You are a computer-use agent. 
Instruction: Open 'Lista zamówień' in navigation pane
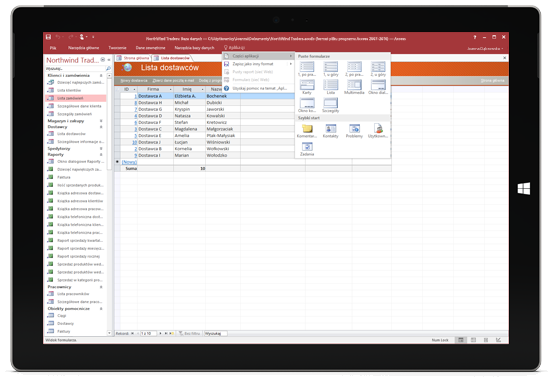76,98
